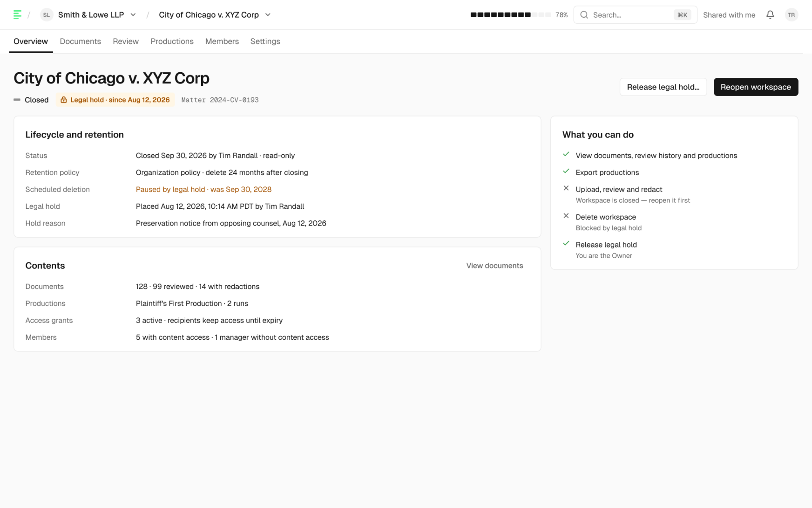Open the View documents link

(x=494, y=266)
